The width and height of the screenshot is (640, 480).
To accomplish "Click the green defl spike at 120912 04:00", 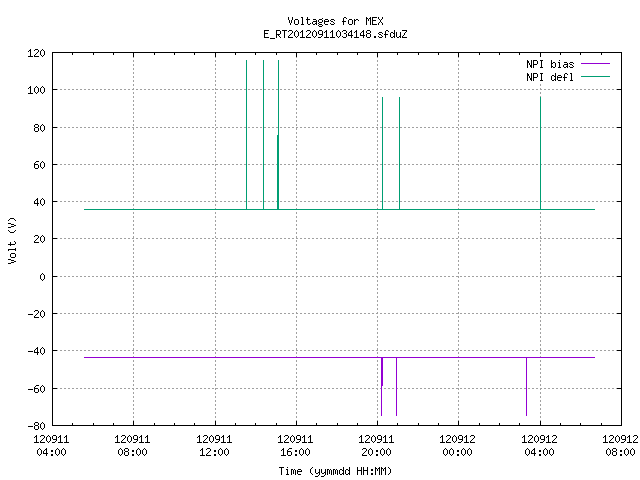I will pyautogui.click(x=540, y=153).
